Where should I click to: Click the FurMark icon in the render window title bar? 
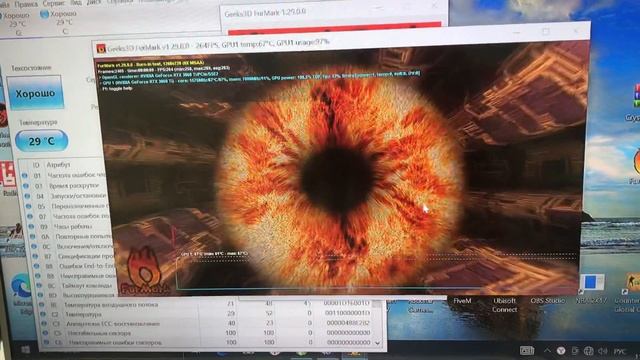click(x=100, y=49)
